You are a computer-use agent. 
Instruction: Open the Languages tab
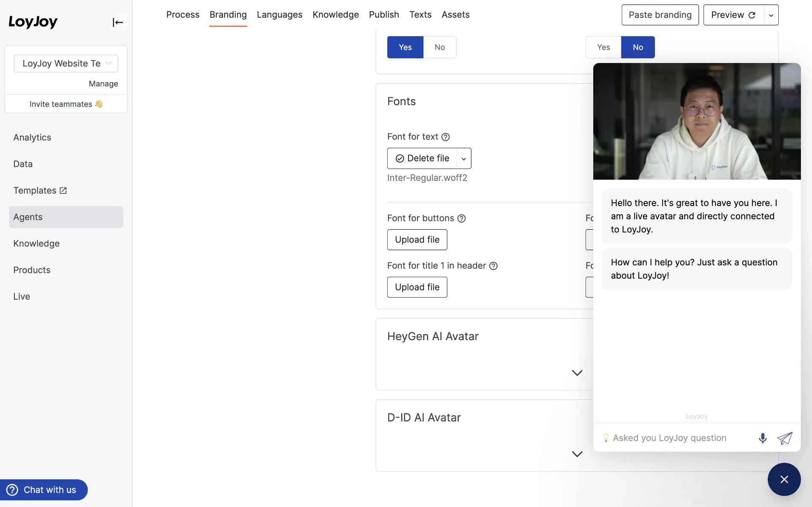pos(280,14)
